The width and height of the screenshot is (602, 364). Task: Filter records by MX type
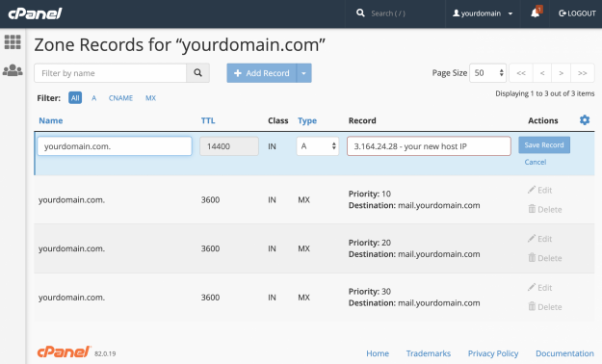[150, 98]
